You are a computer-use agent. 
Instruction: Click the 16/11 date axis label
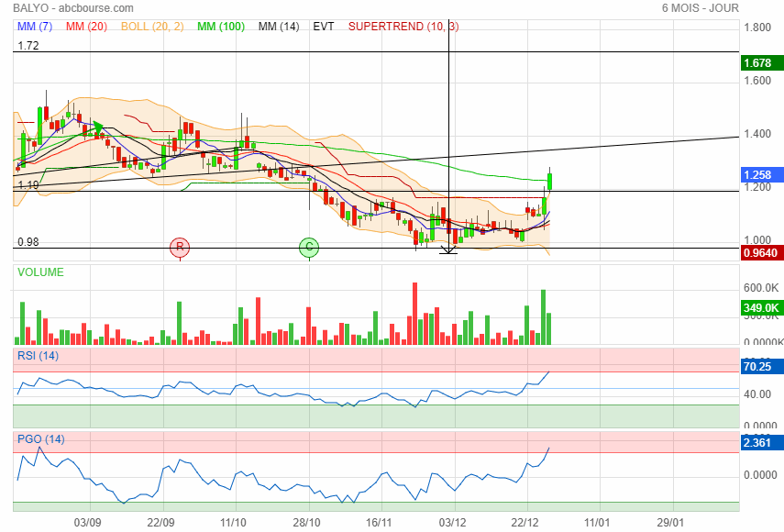click(379, 523)
